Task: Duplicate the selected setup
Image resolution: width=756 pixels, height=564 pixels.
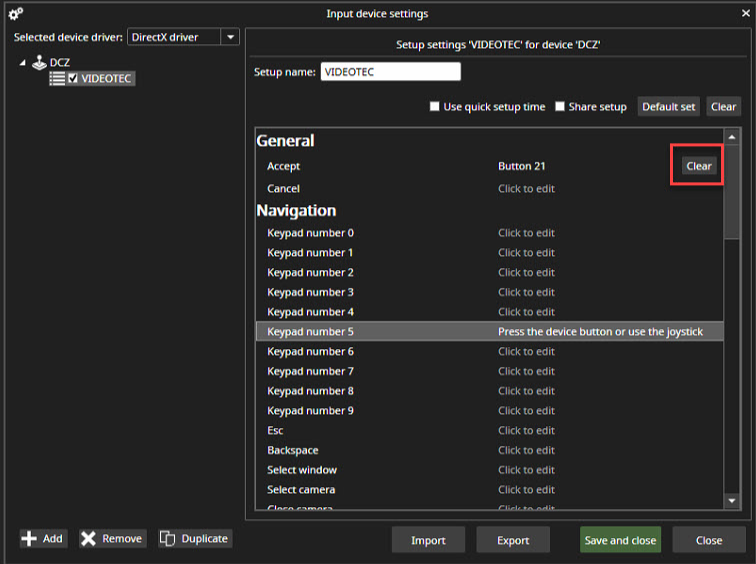Action: point(195,539)
